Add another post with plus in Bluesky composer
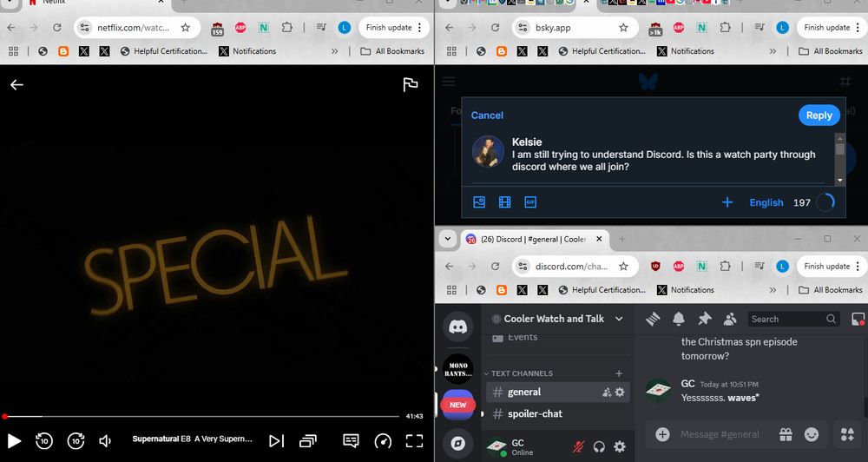868x462 pixels. coord(727,202)
